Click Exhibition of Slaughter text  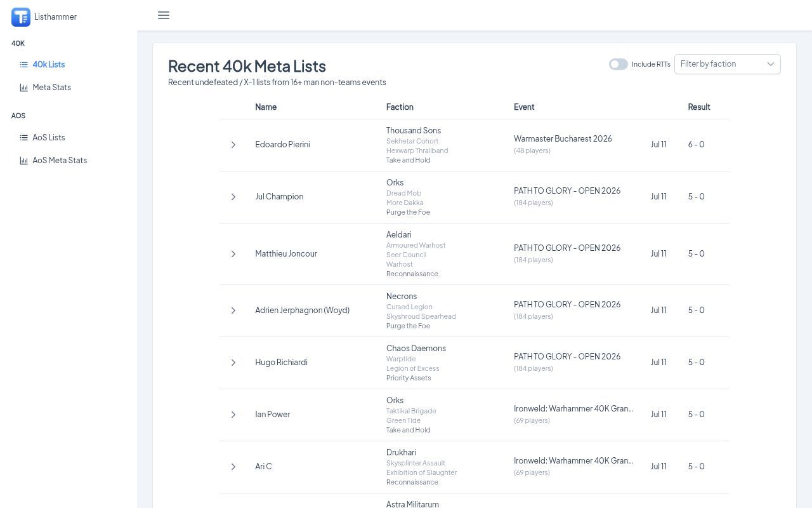point(421,472)
